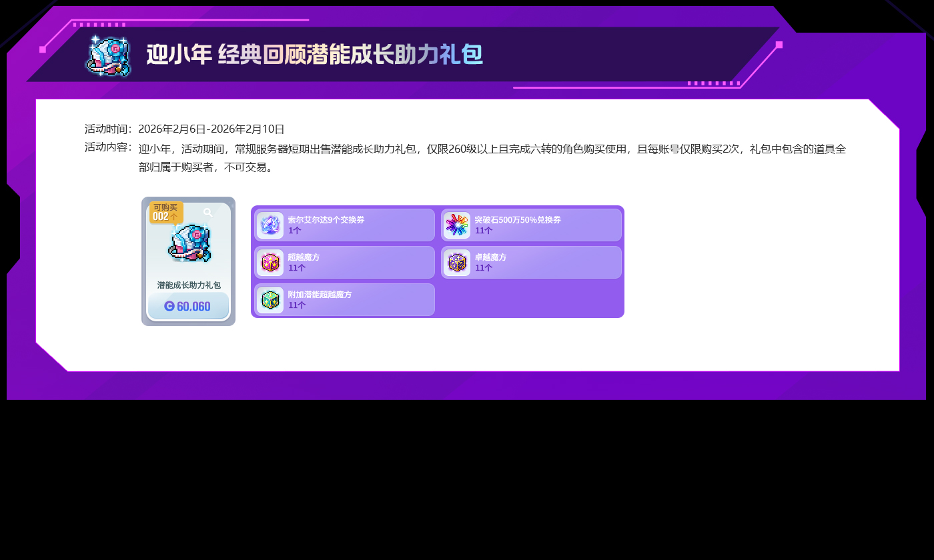This screenshot has width=934, height=560.
Task: Click the 1个 quantity under 索尔艾尔达 ticket
Action: pyautogui.click(x=294, y=231)
